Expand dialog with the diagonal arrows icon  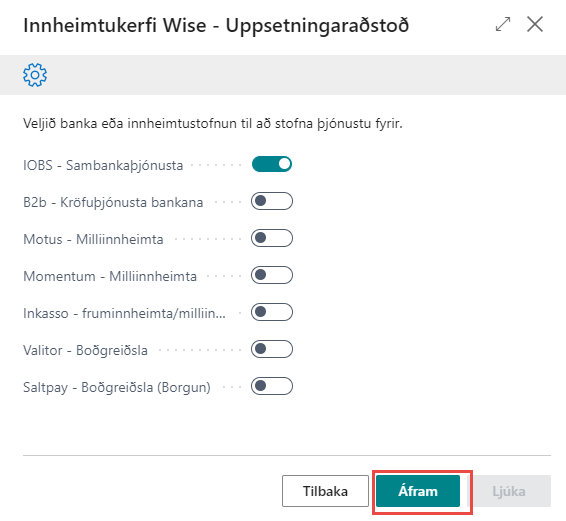503,25
